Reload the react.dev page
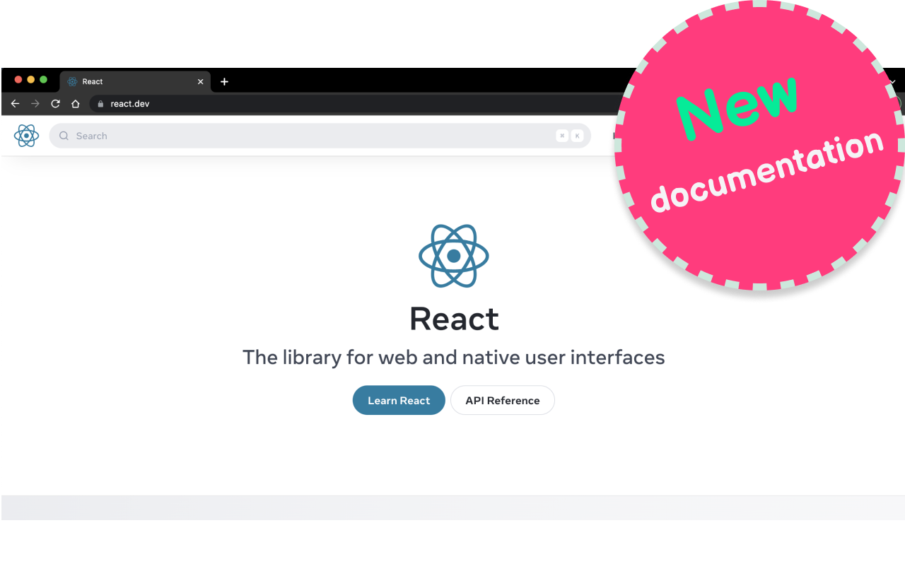This screenshot has width=905, height=588. 55,104
